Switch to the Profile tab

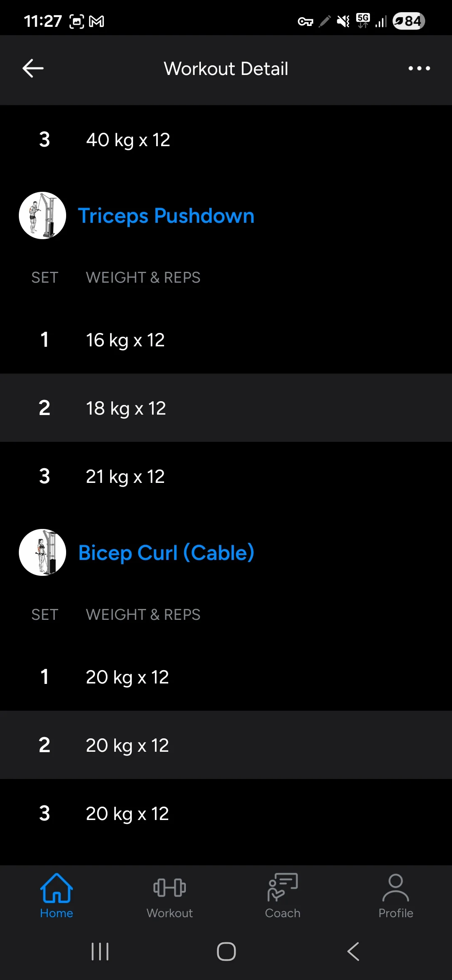395,896
